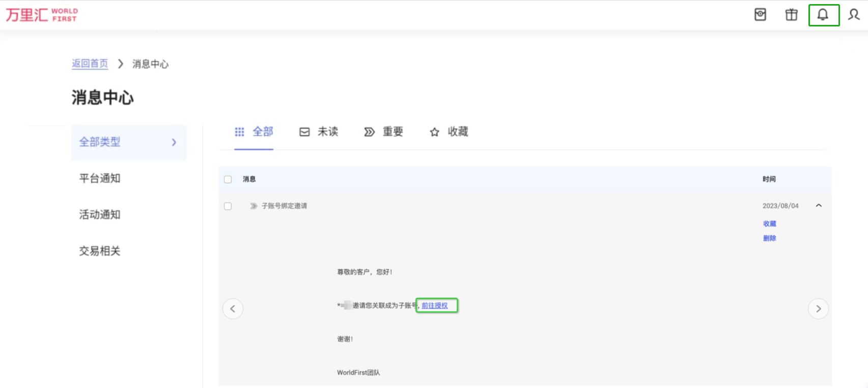Open the user profile icon

[854, 15]
